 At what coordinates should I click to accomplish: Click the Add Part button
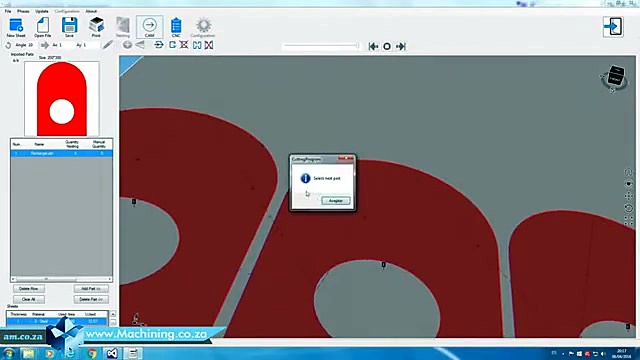pyautogui.click(x=91, y=289)
